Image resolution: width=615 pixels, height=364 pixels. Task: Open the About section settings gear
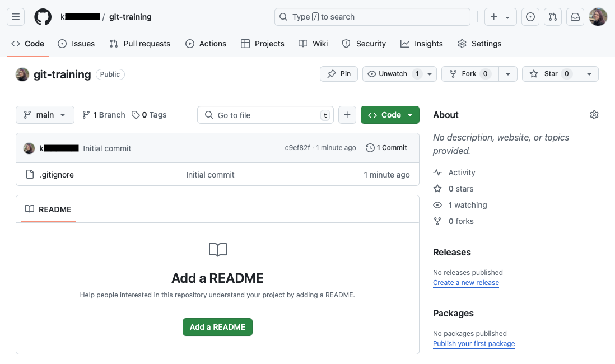[x=594, y=114]
